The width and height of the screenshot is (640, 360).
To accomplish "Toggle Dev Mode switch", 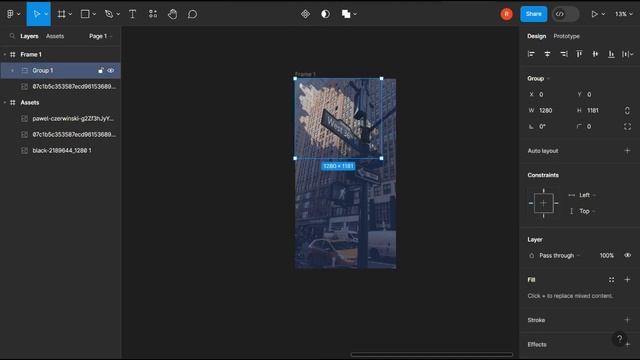I will point(565,14).
